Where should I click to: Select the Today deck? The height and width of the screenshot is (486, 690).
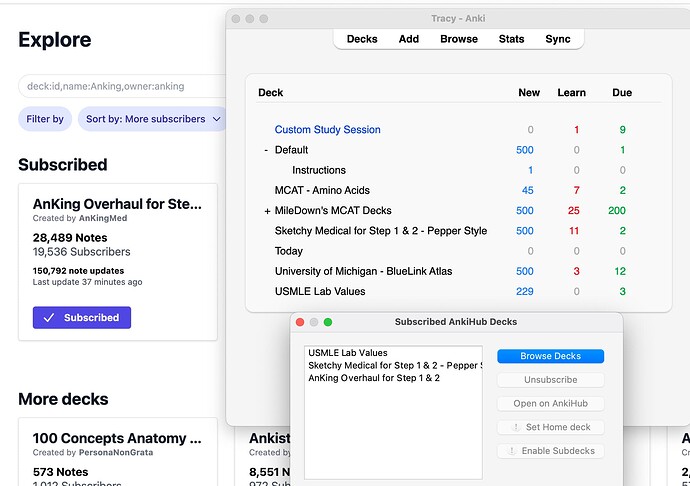(289, 251)
